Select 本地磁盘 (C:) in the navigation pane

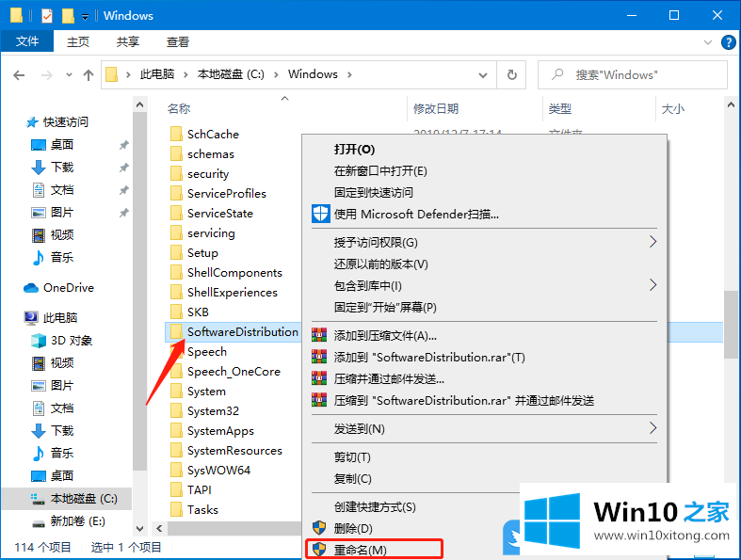(83, 499)
